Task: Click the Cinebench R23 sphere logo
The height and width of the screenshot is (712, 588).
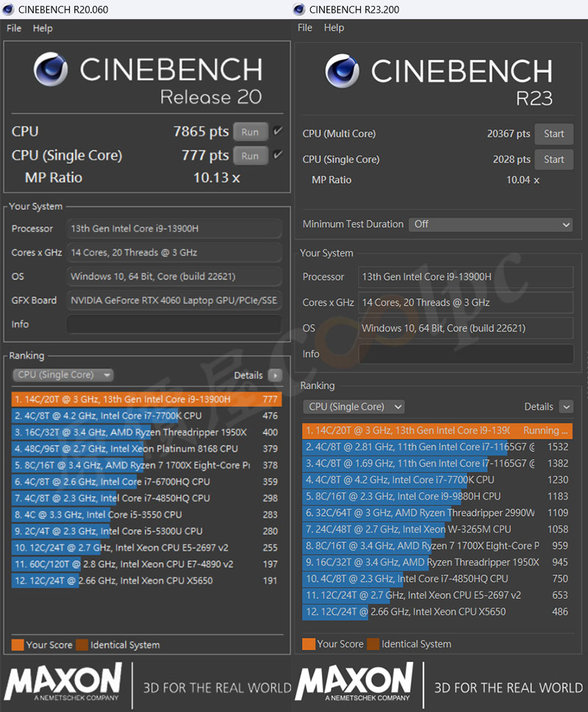Action: click(x=343, y=71)
